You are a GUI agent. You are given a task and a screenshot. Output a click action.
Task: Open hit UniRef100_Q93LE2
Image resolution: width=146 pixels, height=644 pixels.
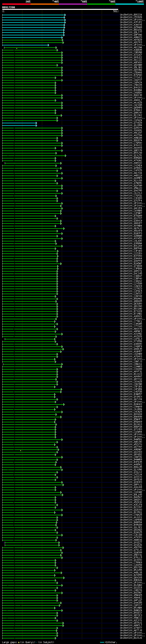pos(131,58)
